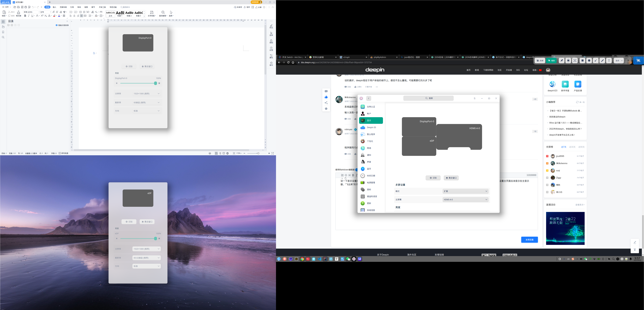Click the pin screenshot icon

(x=562, y=61)
